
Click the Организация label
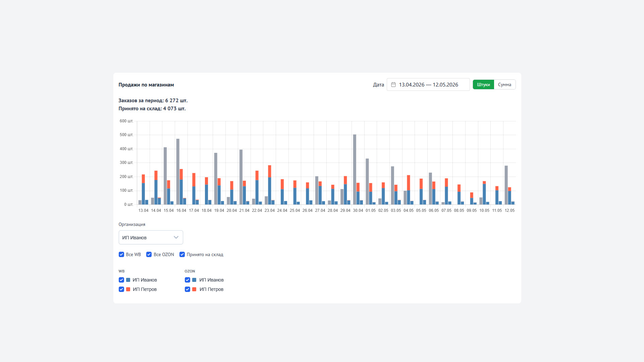point(132,225)
